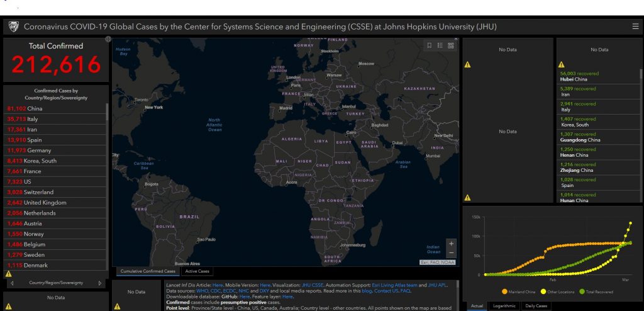The height and width of the screenshot is (311, 644).
Task: Click the recovered list scrollbar
Action: 641,126
